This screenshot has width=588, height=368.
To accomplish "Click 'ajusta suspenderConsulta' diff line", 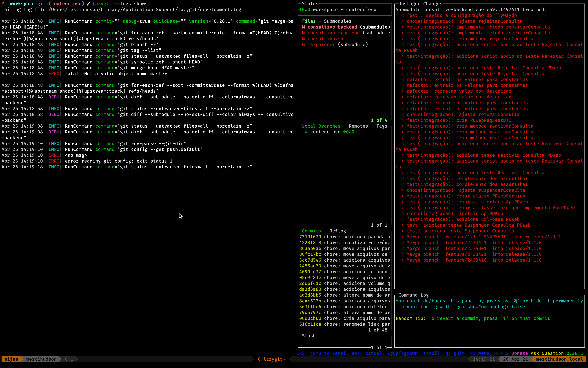I will tap(463, 190).
